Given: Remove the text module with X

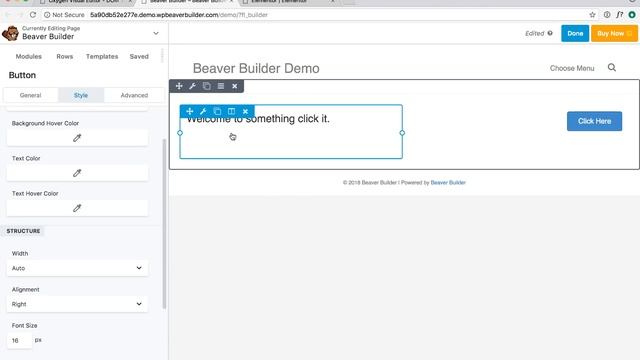Looking at the screenshot, I should click(x=245, y=111).
